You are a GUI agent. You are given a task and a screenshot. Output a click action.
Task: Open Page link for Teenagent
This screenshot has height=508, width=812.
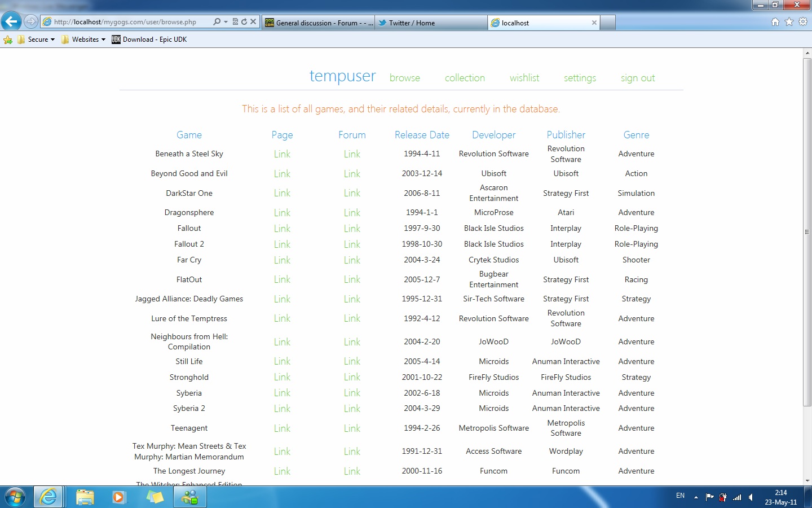(x=282, y=428)
